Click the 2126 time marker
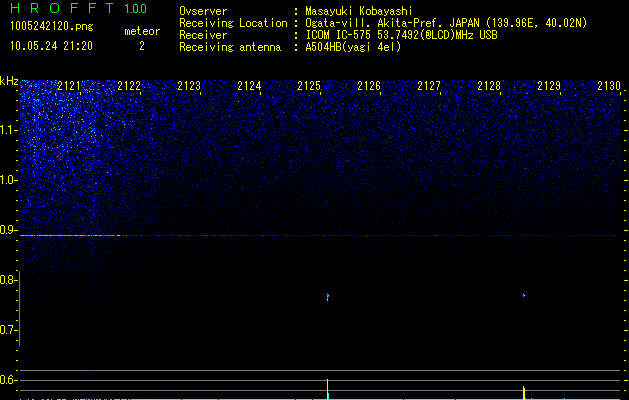 pos(369,86)
